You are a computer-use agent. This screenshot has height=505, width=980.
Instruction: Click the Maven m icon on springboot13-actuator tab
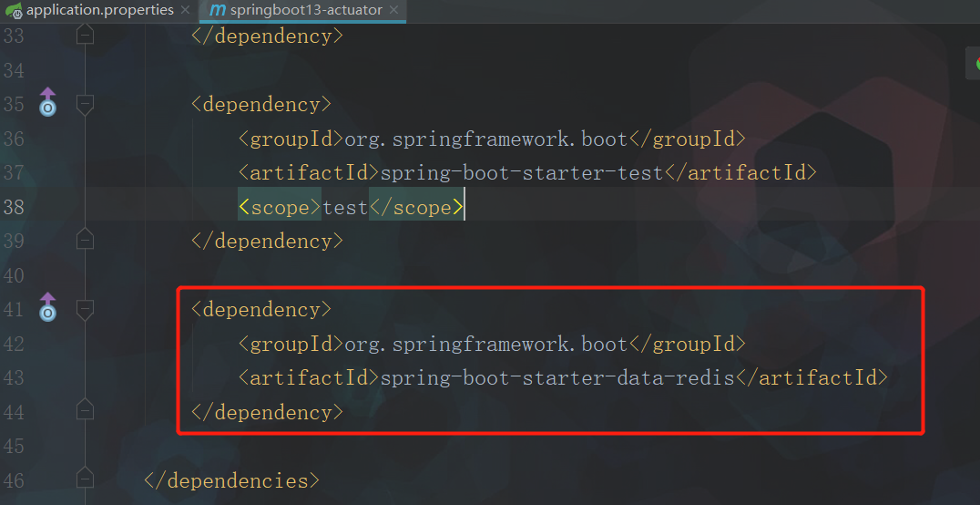[217, 11]
